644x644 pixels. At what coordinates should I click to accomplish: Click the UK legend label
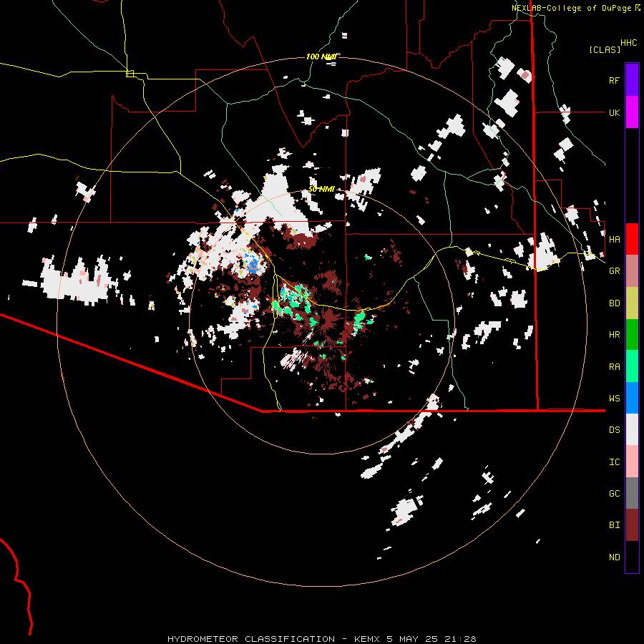click(x=614, y=112)
